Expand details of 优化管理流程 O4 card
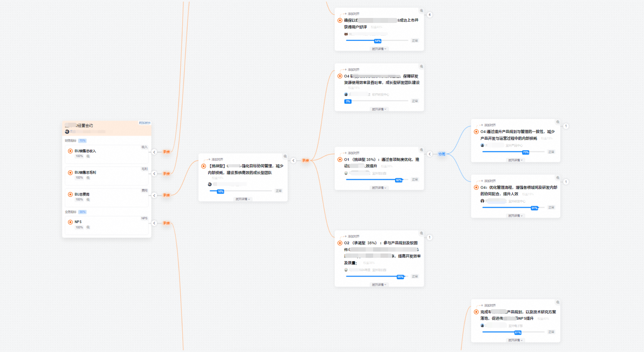Viewport: 644px width, 352px height. point(515,216)
